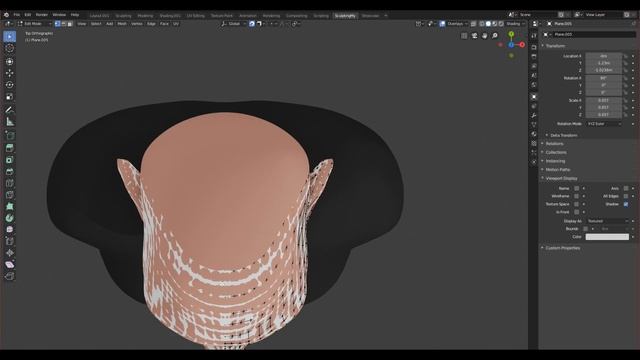The height and width of the screenshot is (360, 640).
Task: Select the Annotate tool
Action: click(x=10, y=110)
